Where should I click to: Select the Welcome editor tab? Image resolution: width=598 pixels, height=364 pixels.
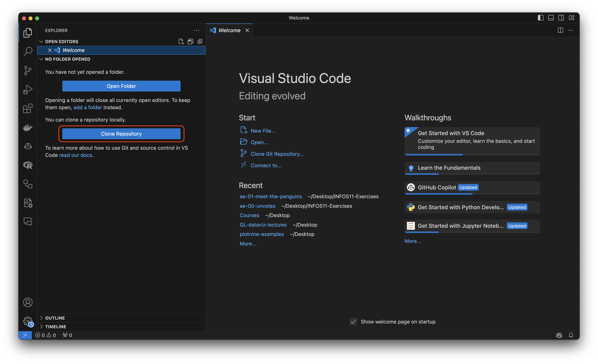(229, 30)
